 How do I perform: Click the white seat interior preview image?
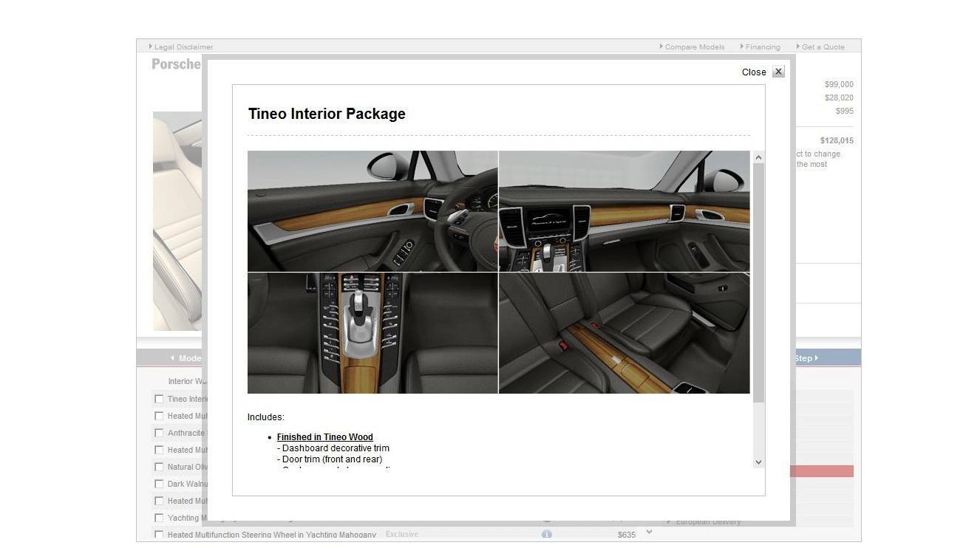click(177, 222)
